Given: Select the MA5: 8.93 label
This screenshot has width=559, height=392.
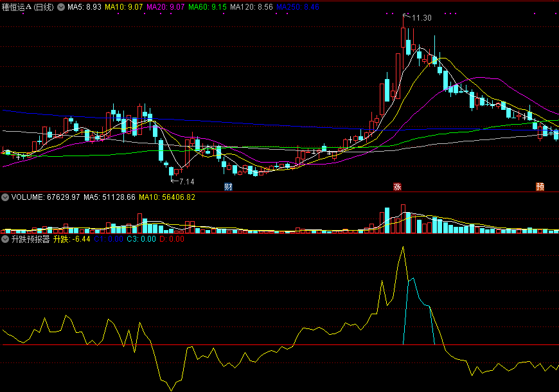Looking at the screenshot, I should [x=84, y=7].
